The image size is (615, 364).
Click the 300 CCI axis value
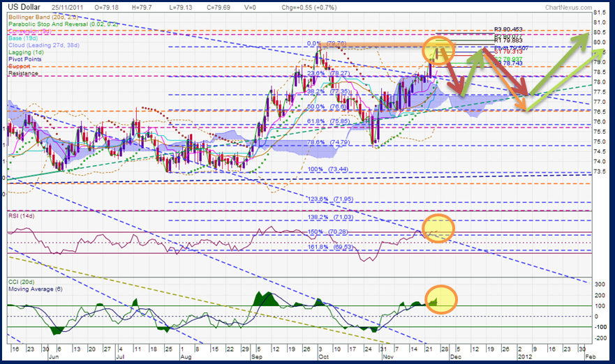click(600, 285)
